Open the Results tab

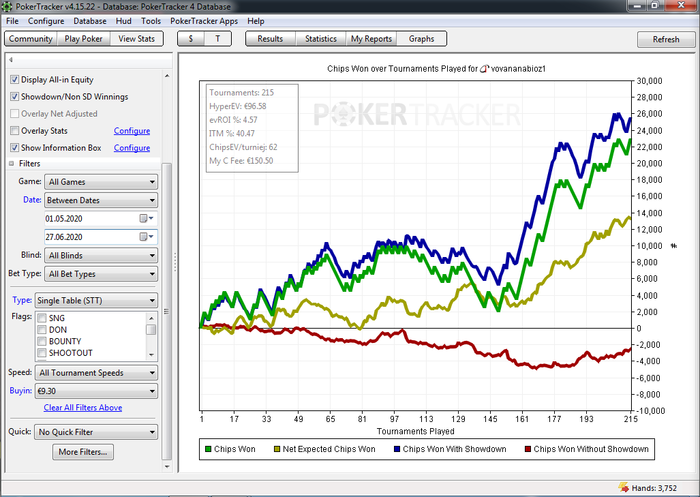(270, 39)
